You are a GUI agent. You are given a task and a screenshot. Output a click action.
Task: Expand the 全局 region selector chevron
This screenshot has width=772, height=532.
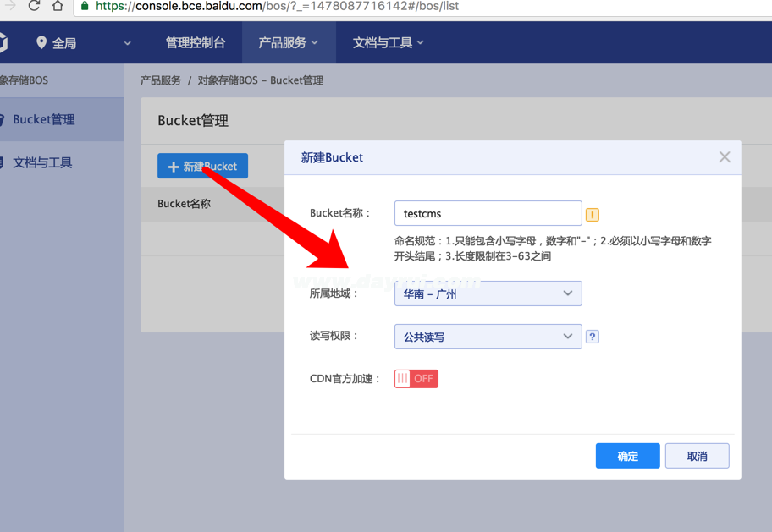(128, 43)
